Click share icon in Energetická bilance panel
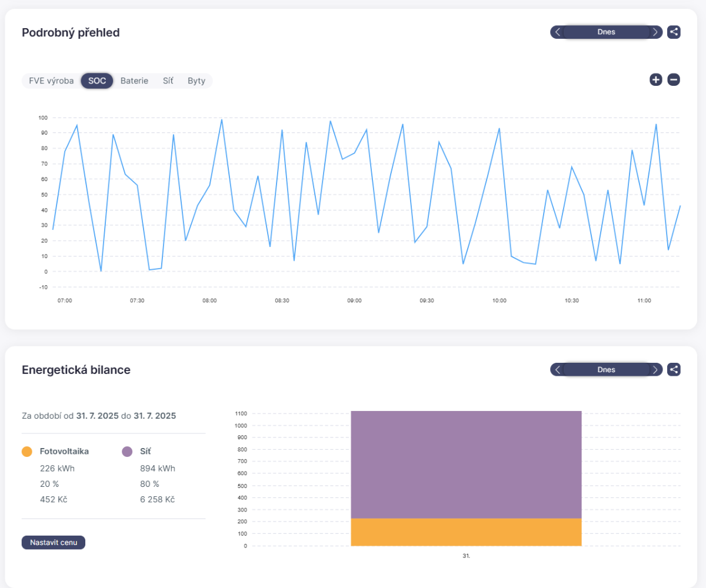 point(674,370)
